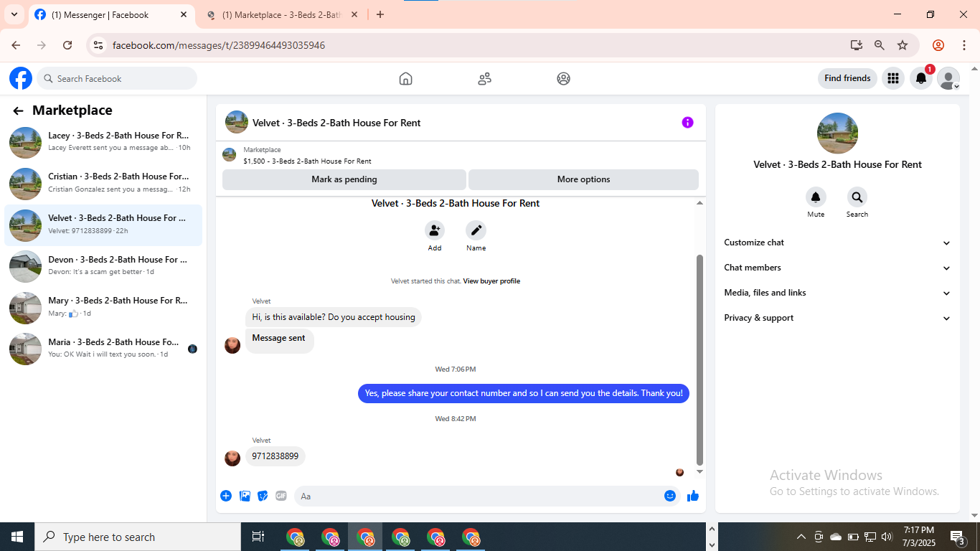
Task: Click Find friends button
Action: tap(847, 78)
